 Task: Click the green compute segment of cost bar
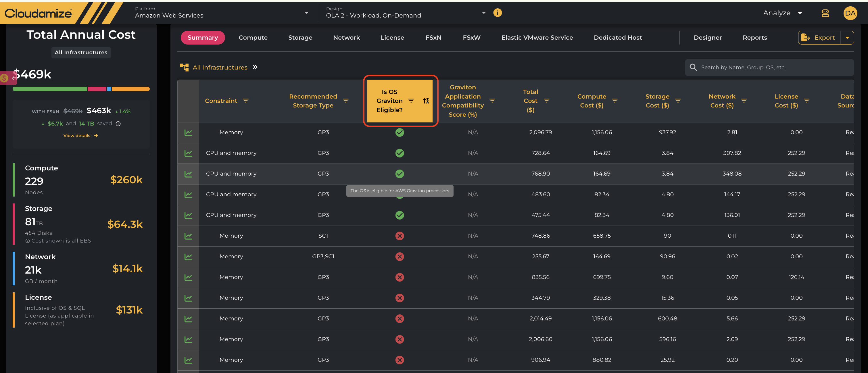coord(50,89)
